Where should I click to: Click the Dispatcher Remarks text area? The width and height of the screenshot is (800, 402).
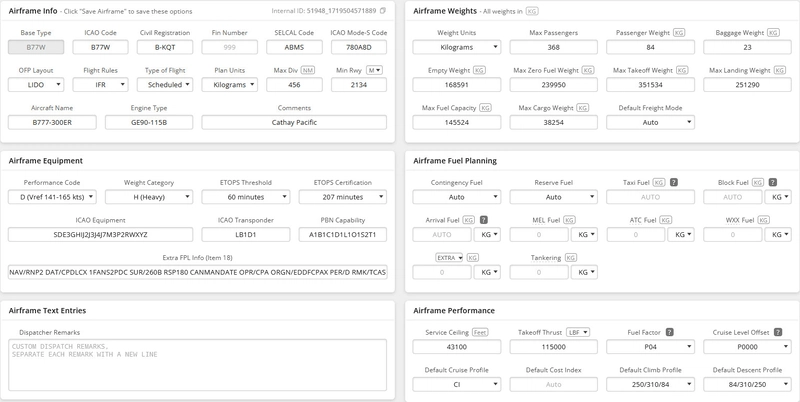pos(196,363)
